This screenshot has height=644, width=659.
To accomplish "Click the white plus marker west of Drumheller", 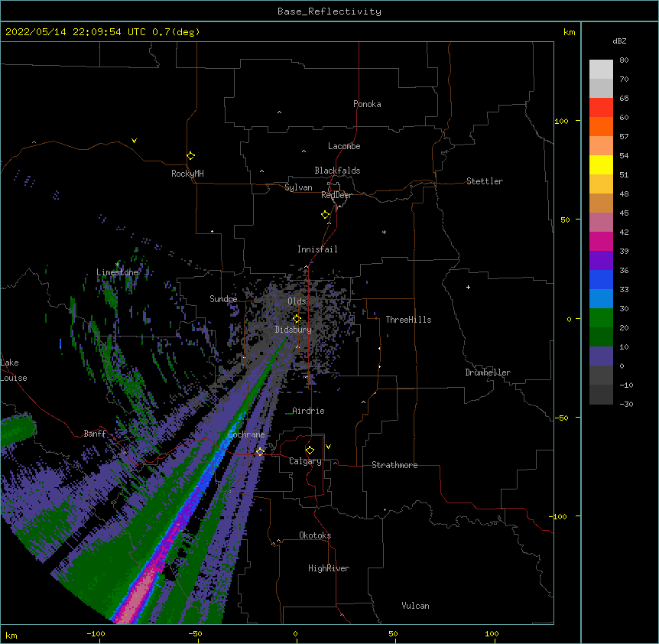I will click(x=468, y=287).
